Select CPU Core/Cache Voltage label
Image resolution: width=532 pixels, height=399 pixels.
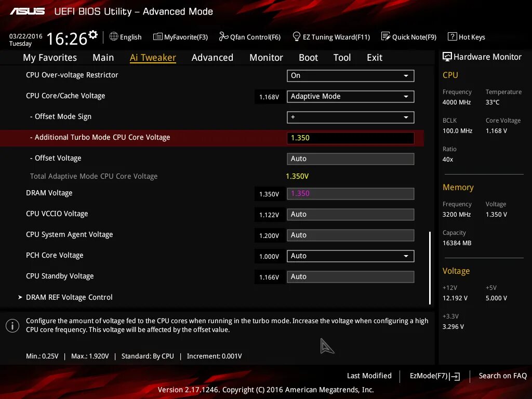point(65,96)
